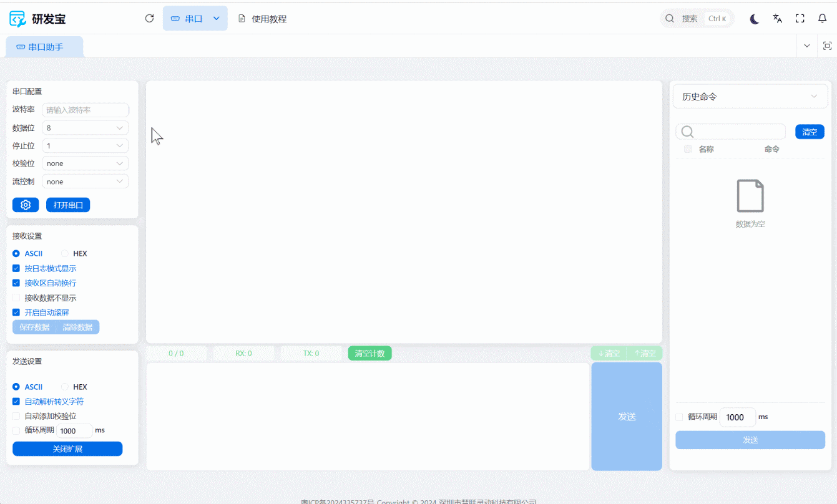
Task: Switch to the 串口助手 tab
Action: [x=44, y=46]
